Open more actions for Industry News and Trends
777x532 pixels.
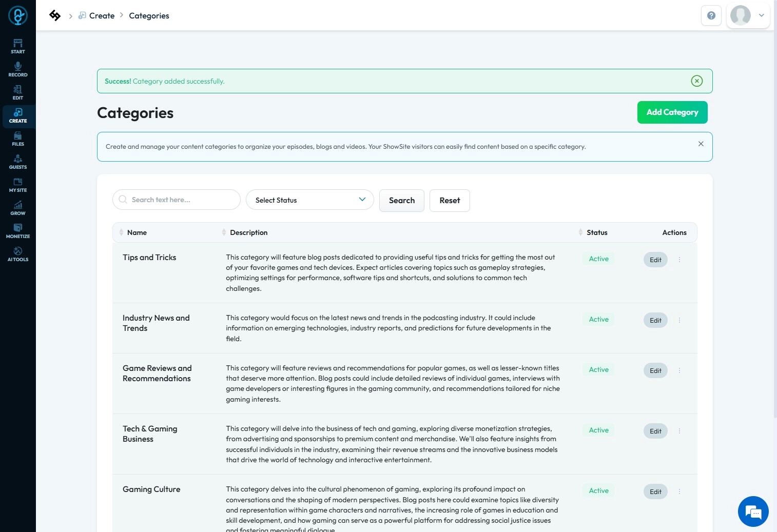coord(679,320)
